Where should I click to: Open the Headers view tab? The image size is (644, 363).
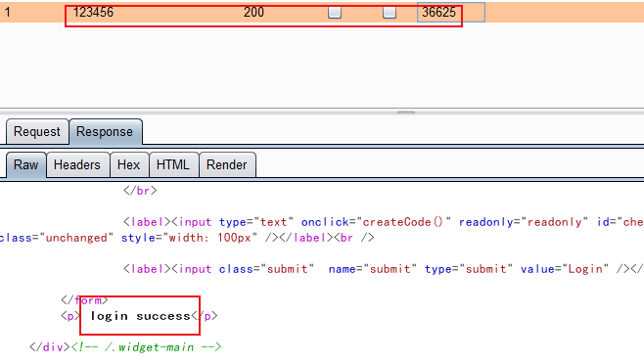point(77,165)
